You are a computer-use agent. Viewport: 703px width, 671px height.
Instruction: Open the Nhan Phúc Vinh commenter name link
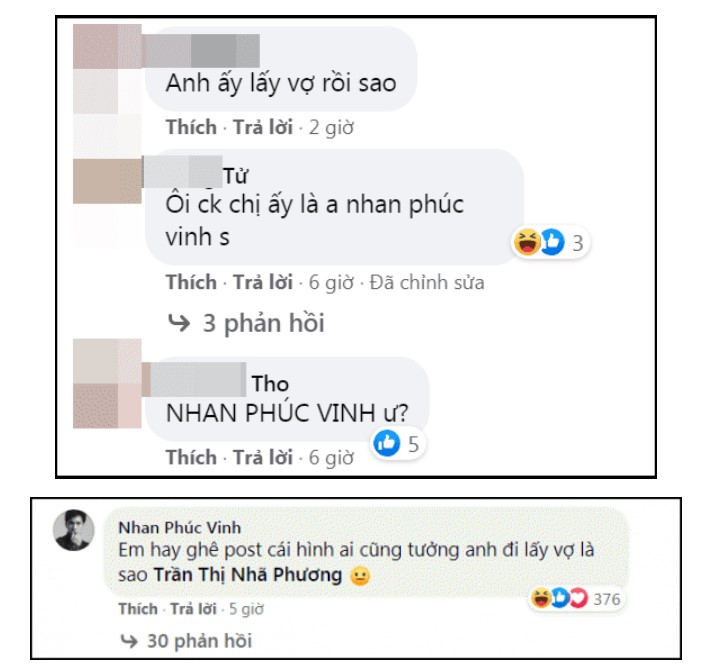click(179, 528)
